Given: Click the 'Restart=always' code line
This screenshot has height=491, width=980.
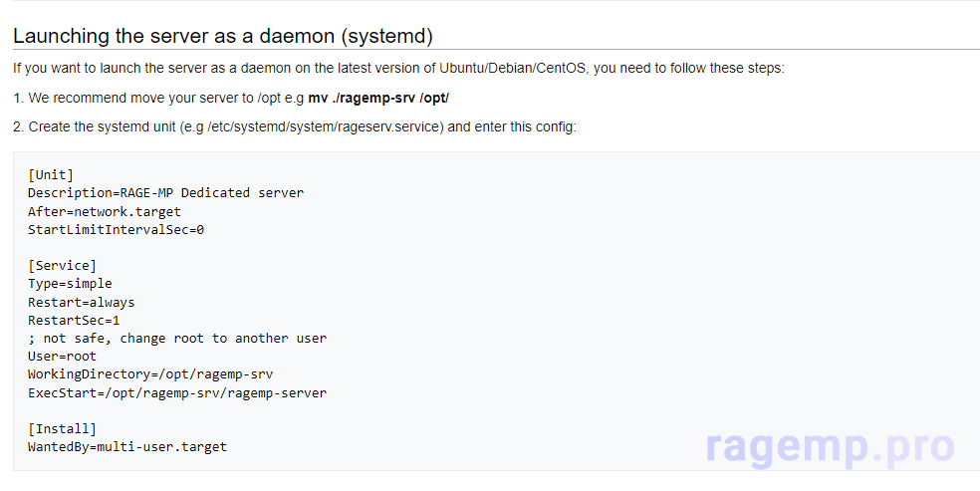Looking at the screenshot, I should tap(81, 302).
